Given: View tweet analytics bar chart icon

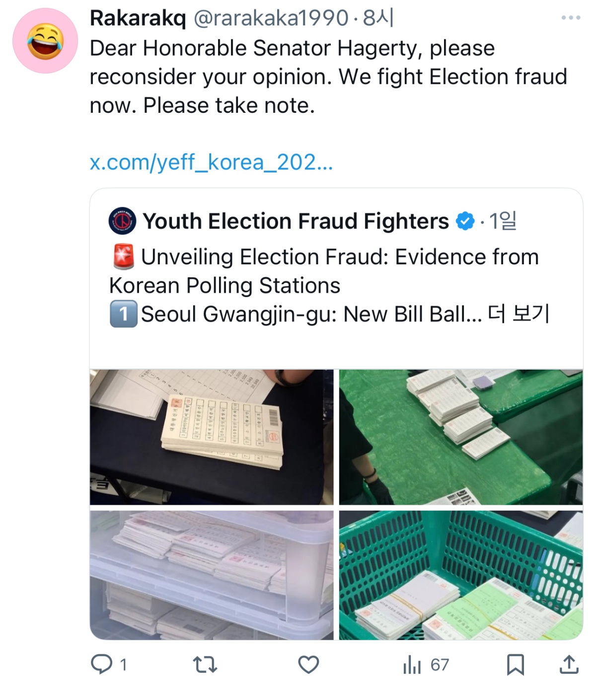Looking at the screenshot, I should pyautogui.click(x=412, y=664).
